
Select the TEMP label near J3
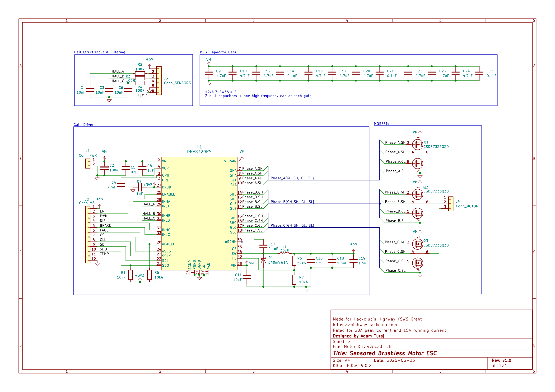142,95
